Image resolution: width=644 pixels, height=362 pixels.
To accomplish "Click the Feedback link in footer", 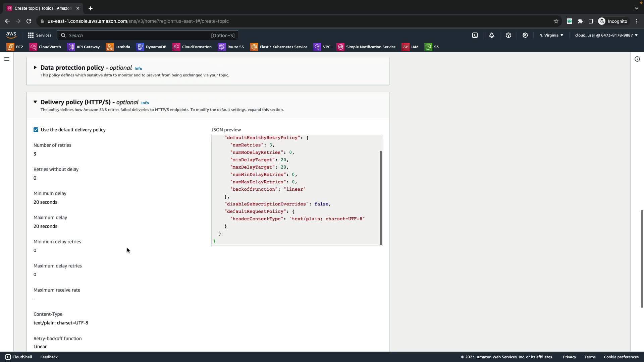I will click(49, 357).
